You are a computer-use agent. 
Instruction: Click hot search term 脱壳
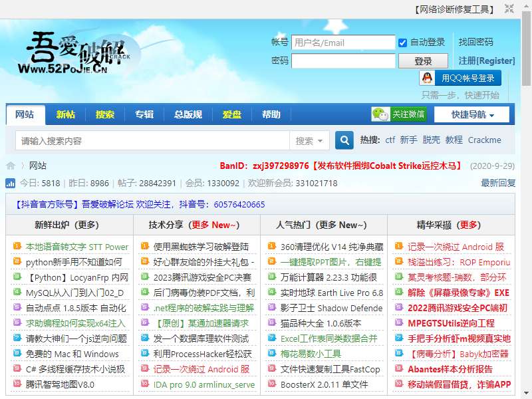[431, 140]
